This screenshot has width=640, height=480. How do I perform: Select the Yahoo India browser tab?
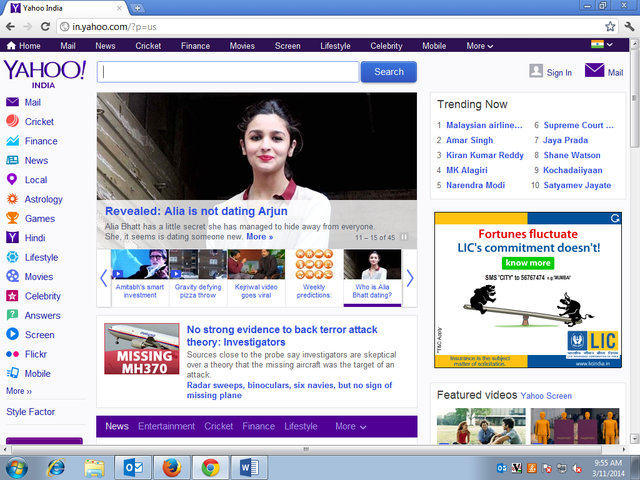(x=65, y=8)
